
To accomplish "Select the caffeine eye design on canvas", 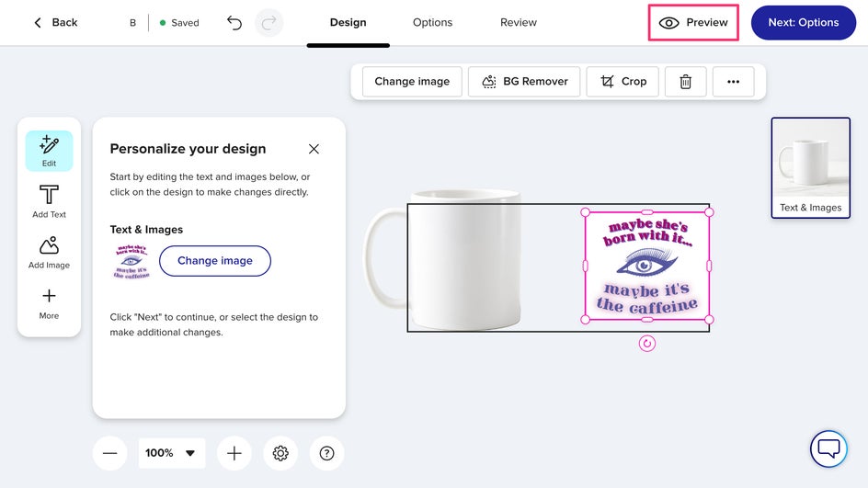I will click(x=647, y=267).
